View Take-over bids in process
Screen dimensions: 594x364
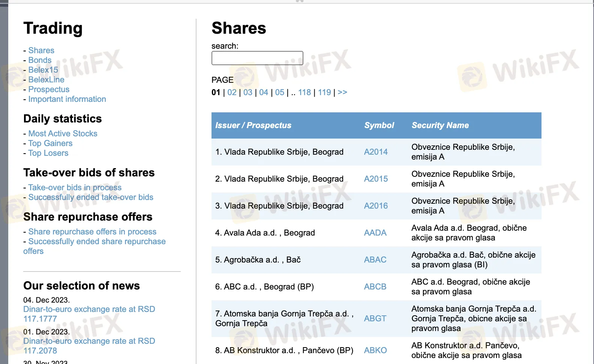pos(75,188)
